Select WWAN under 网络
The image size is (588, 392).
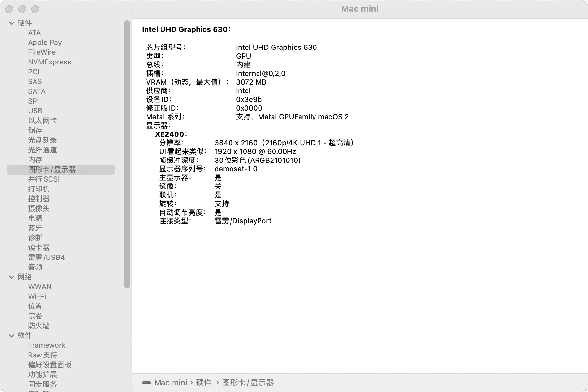coord(40,287)
